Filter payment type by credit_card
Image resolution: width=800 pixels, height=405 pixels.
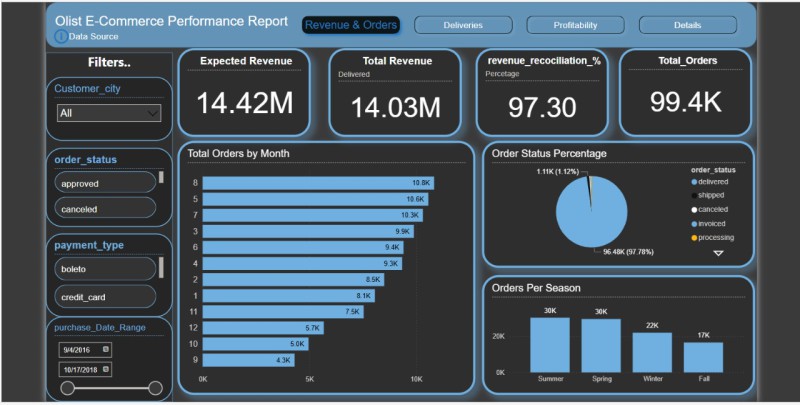click(105, 296)
